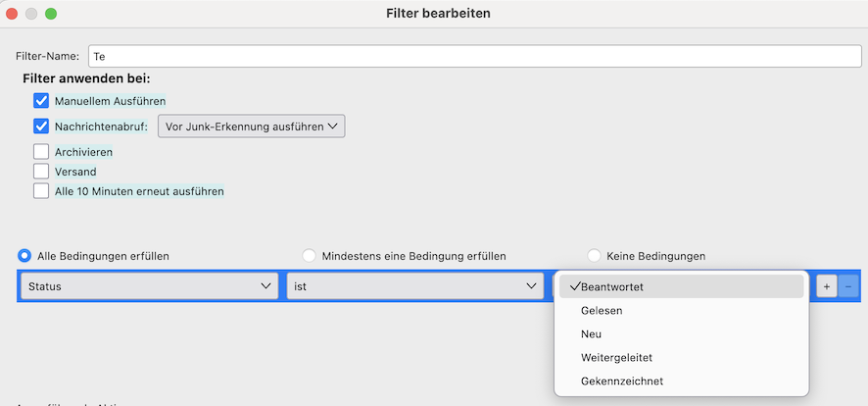The height and width of the screenshot is (406, 868).
Task: Check Alle 10 Minuten erneut ausführen
Action: pos(41,191)
